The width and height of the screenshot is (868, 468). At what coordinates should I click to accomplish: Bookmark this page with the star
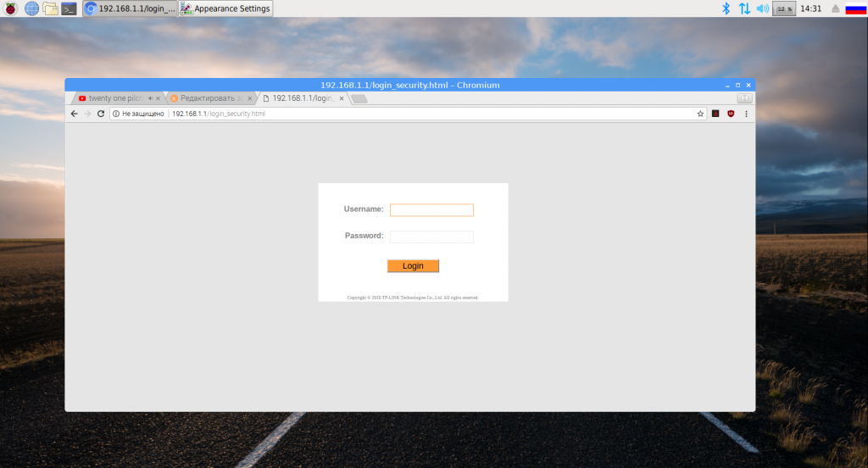coord(700,114)
